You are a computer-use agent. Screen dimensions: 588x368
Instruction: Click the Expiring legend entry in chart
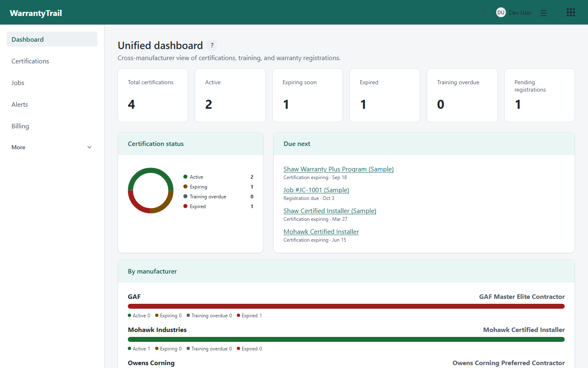218,187
